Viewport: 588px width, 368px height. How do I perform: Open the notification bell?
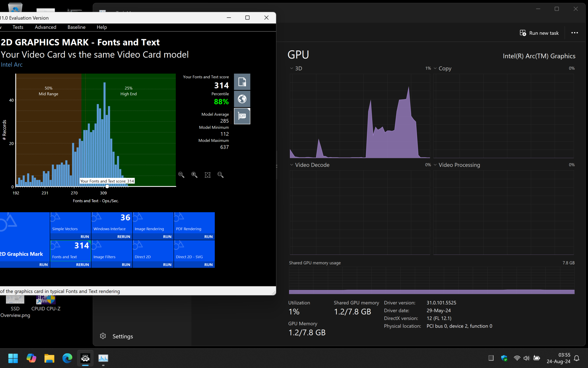click(x=577, y=358)
